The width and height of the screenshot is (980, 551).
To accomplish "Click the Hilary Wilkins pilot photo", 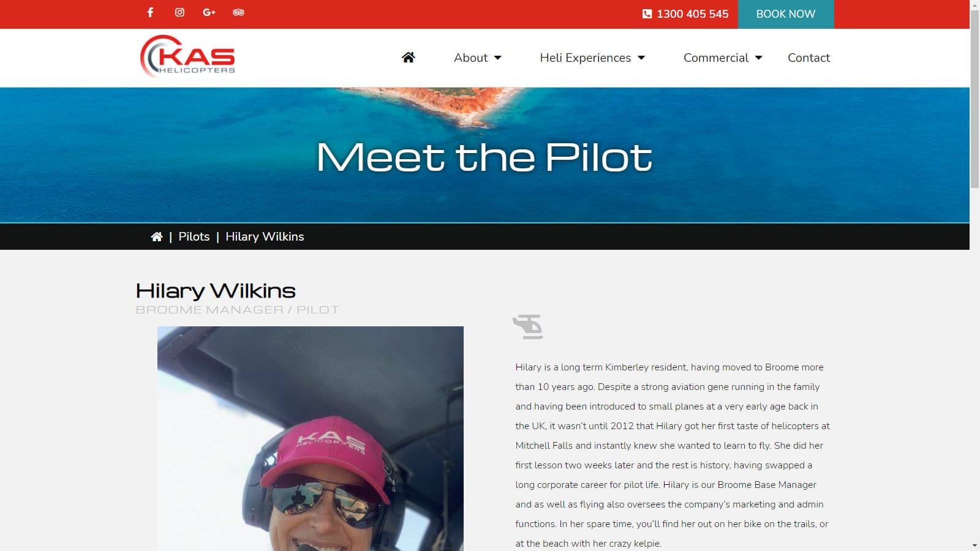I will (x=311, y=438).
